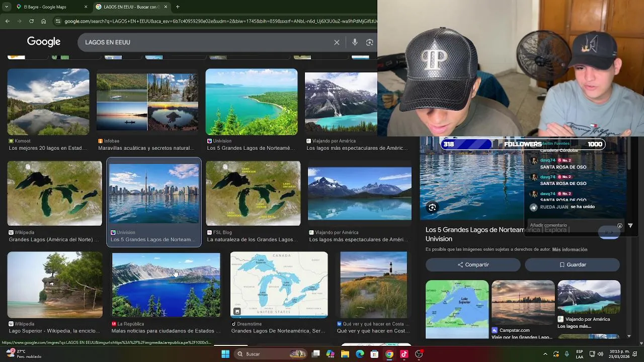Click the browser forward arrow
Viewport: 644px width, 362px height.
[19, 21]
